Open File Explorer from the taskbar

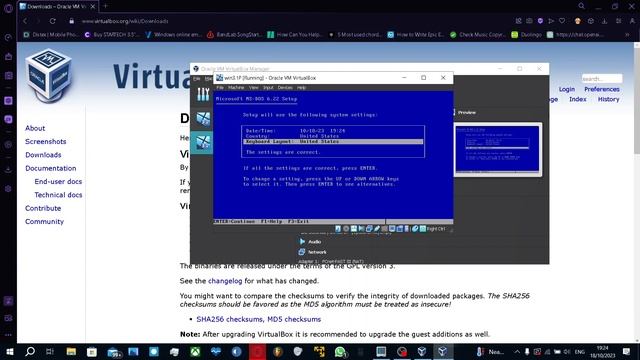click(71, 351)
